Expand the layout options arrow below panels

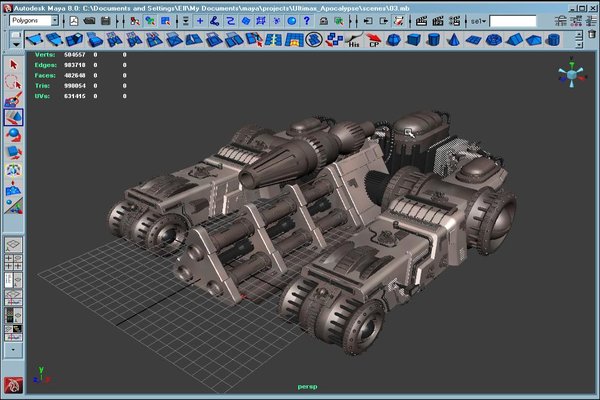click(x=13, y=351)
